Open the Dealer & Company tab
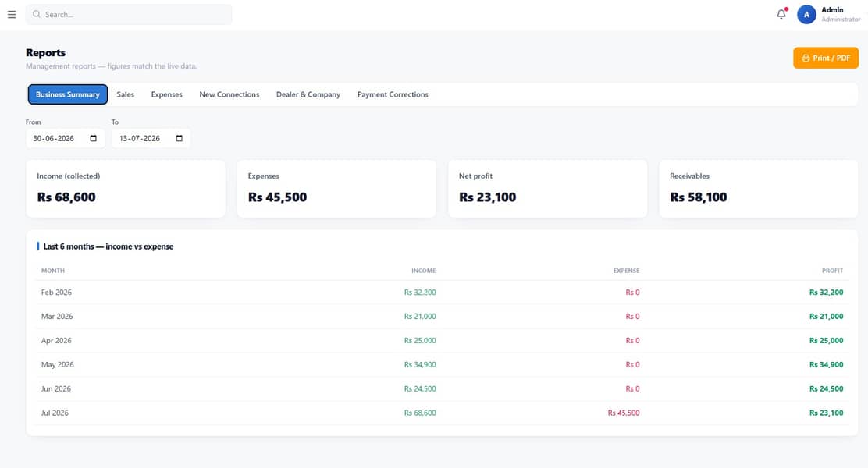The image size is (868, 468). (x=308, y=94)
